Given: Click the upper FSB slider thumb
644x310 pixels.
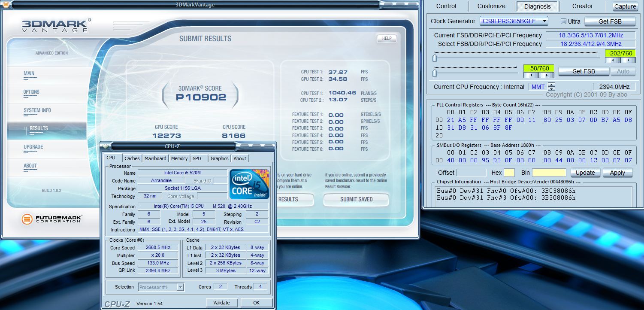Looking at the screenshot, I should [435, 57].
